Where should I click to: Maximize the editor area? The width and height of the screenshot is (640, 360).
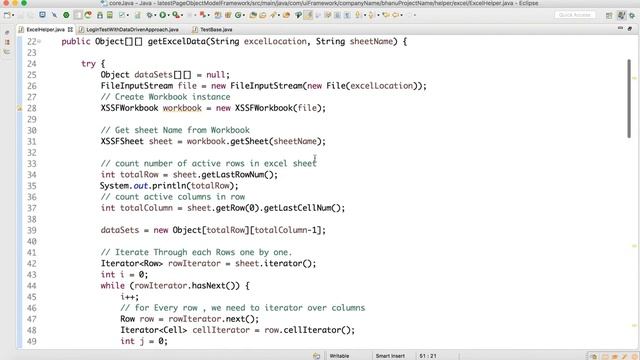click(630, 29)
